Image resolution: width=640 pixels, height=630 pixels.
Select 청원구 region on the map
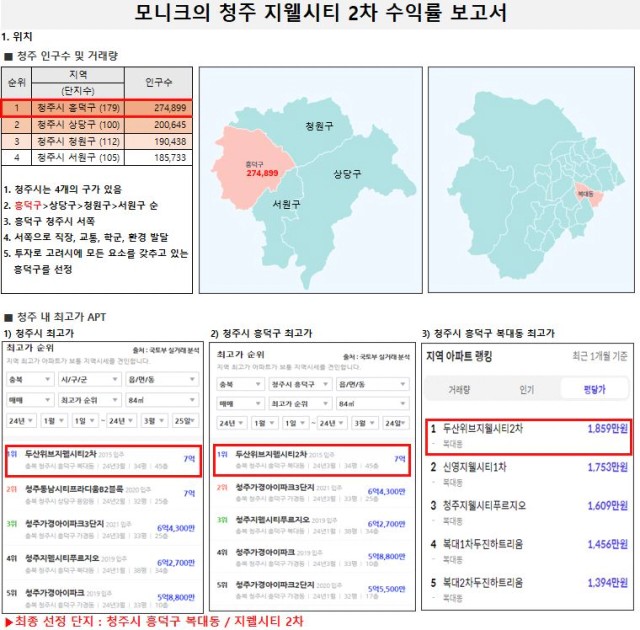(319, 126)
